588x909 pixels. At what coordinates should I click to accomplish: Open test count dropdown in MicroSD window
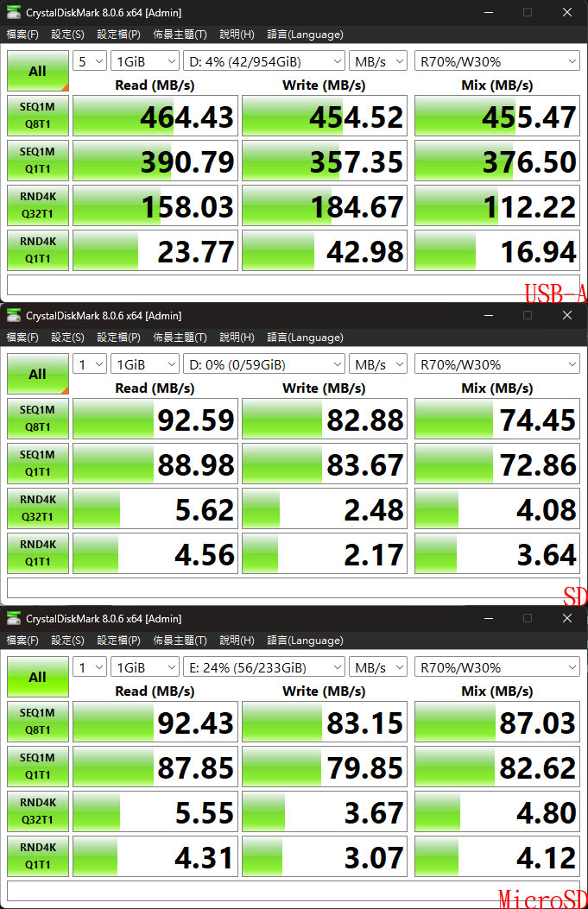90,667
